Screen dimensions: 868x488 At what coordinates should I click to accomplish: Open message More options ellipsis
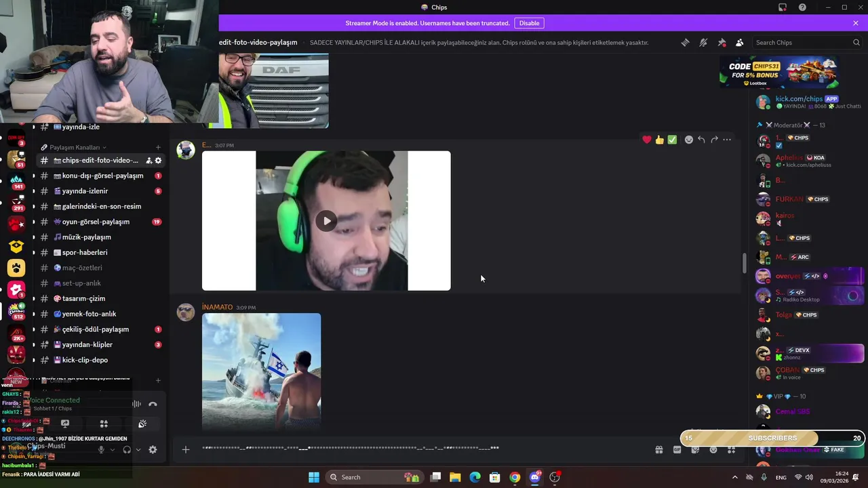[x=727, y=140]
